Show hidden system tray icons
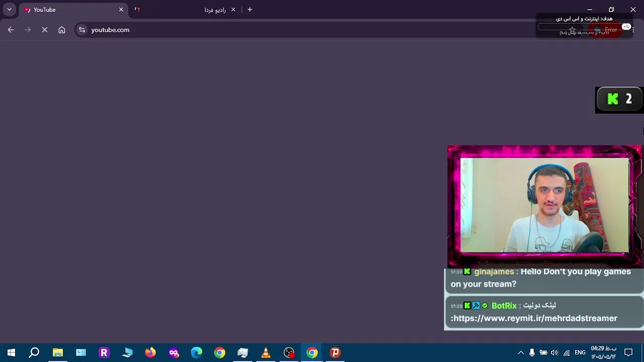Image resolution: width=644 pixels, height=362 pixels. click(521, 352)
